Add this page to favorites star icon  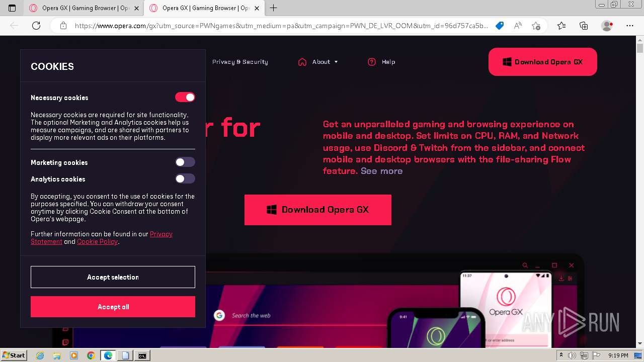[536, 26]
